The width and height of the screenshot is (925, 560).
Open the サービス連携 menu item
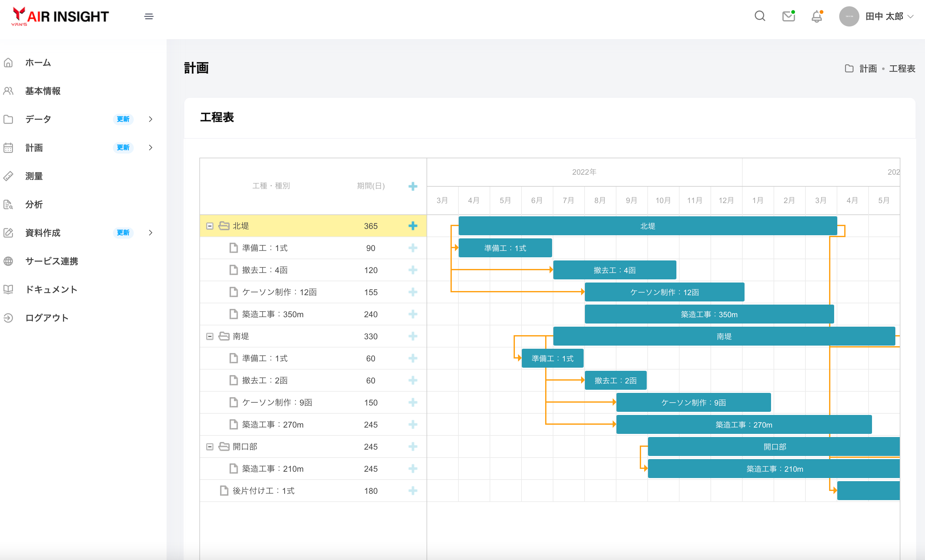[x=51, y=261]
